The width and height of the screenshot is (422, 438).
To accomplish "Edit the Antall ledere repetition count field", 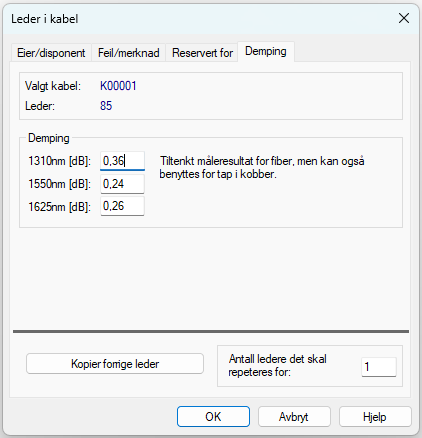I will point(379,367).
